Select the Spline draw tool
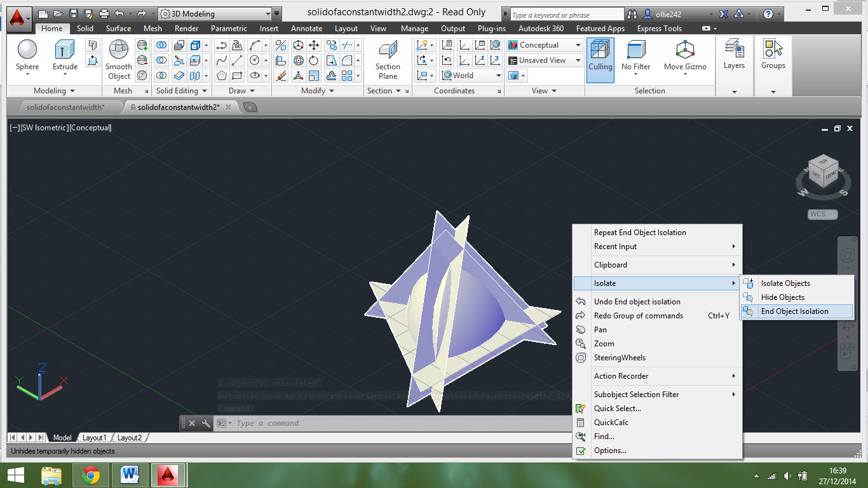This screenshot has height=488, width=868. point(222,60)
